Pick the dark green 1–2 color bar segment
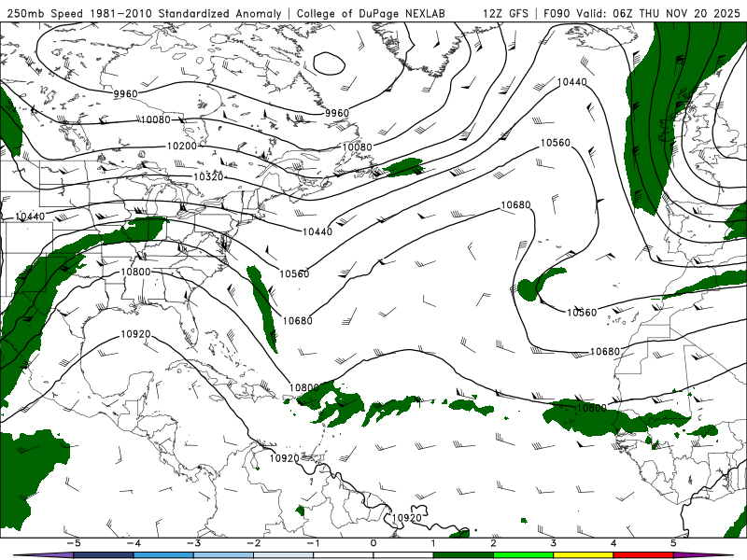This screenshot has height=560, width=747. (463, 555)
